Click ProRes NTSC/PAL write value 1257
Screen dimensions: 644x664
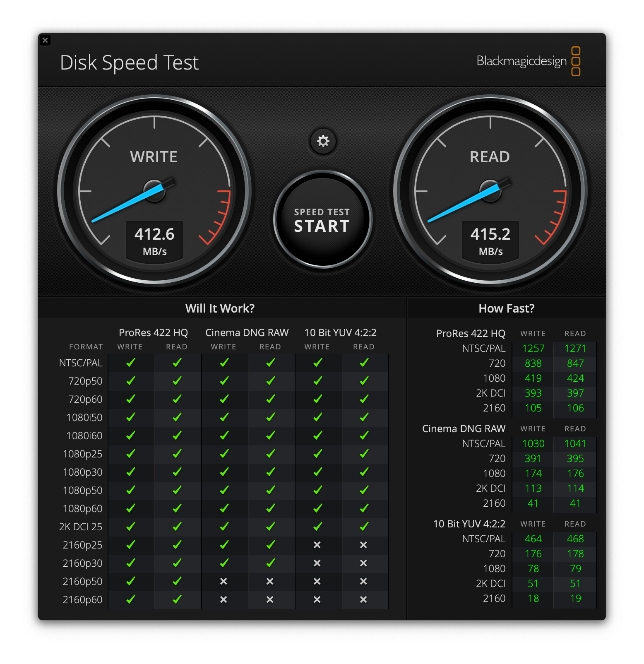tap(533, 349)
